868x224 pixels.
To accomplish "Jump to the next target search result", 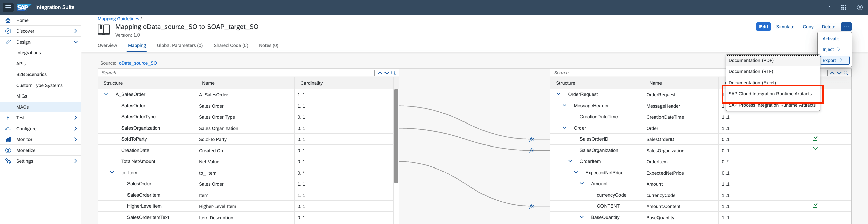I will [x=839, y=73].
